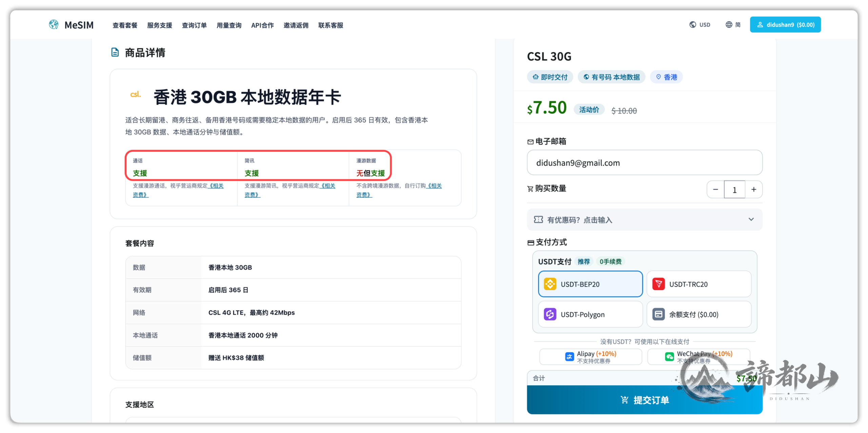
Task: Click 香港本地 30GB data value
Action: (x=230, y=267)
